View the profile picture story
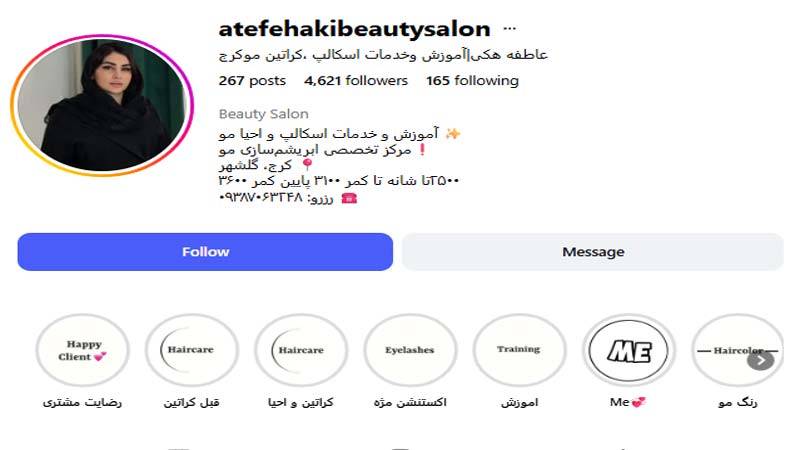The image size is (800, 450). click(102, 105)
